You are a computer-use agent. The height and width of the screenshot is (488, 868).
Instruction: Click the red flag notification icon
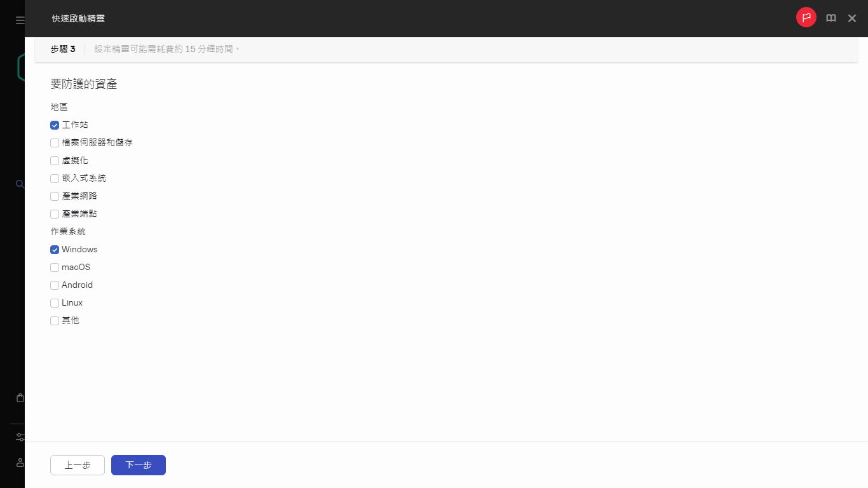806,18
